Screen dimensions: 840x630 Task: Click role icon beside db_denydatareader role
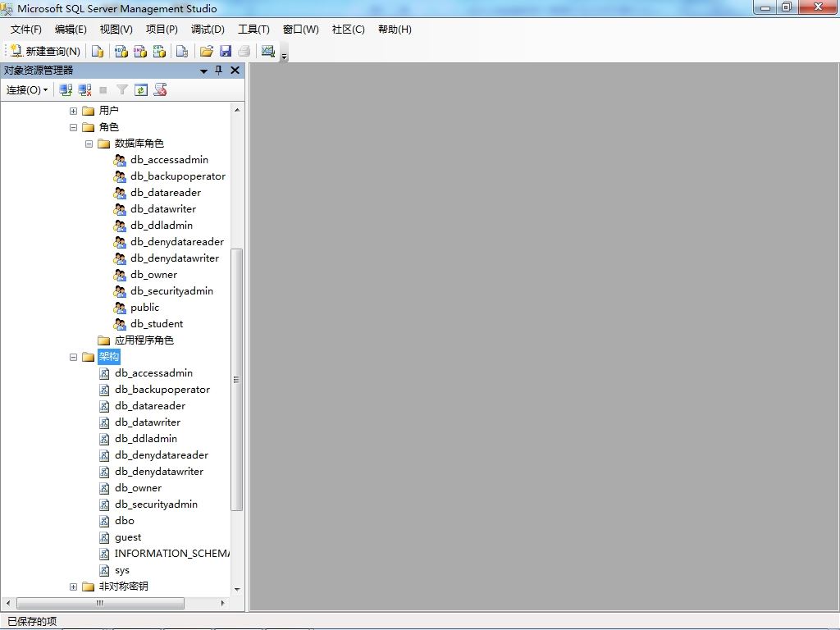120,242
